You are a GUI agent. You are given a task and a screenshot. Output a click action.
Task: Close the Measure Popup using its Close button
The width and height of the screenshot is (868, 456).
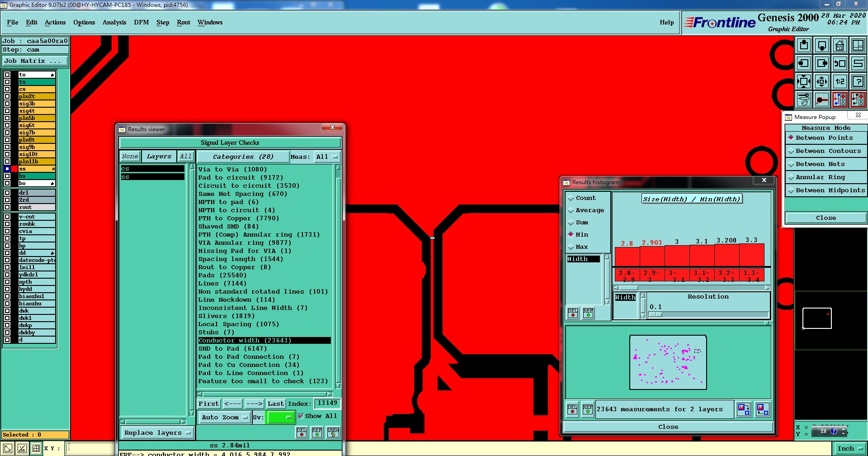point(826,218)
